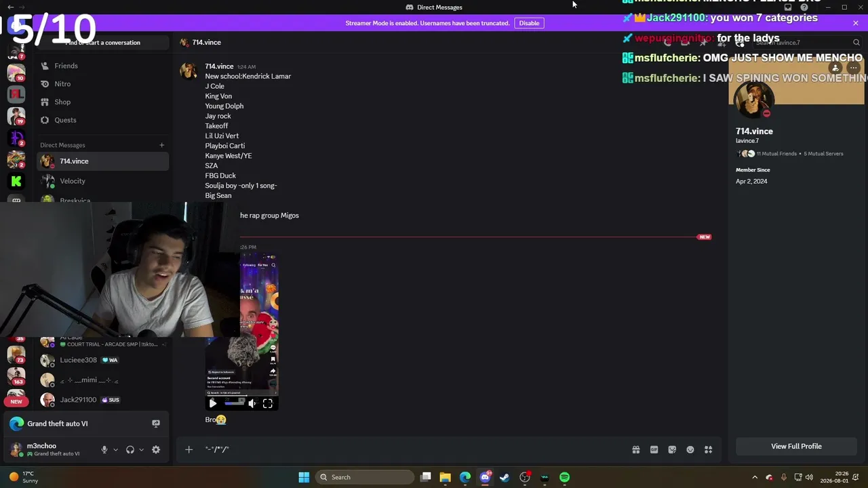Open the server with 73 notifications
868x488 pixels.
[16, 354]
